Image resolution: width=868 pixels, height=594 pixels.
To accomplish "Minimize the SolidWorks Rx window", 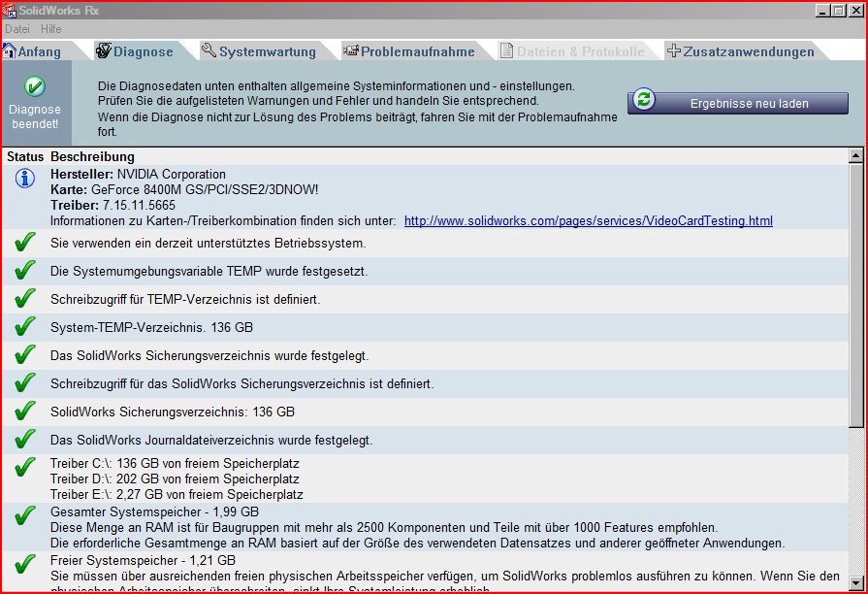I will 822,10.
